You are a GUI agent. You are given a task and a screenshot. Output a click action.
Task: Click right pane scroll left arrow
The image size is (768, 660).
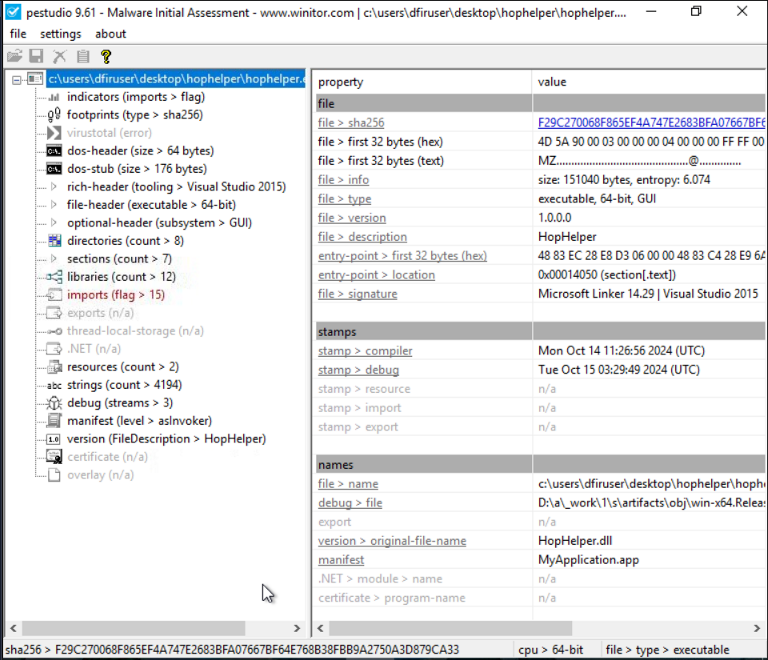pos(320,628)
